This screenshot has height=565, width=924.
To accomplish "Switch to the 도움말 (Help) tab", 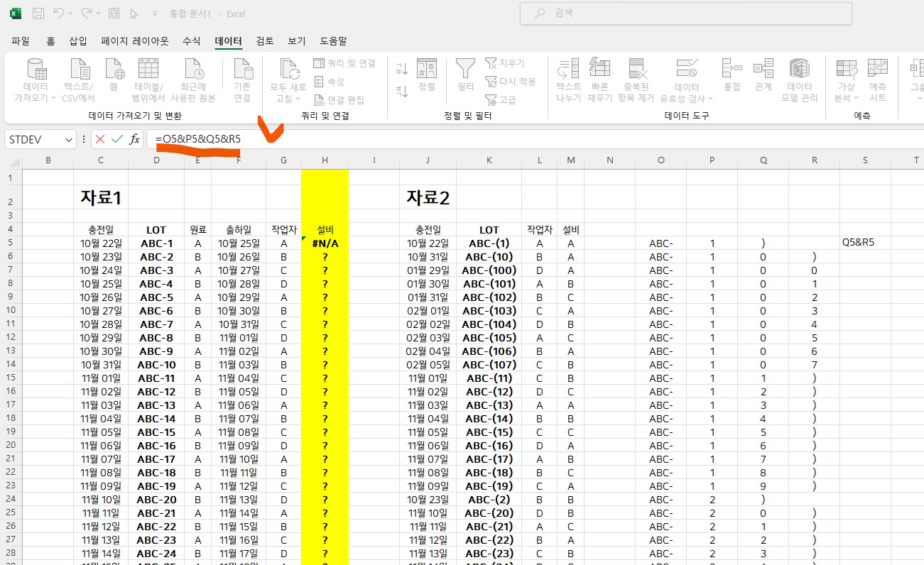I will tap(333, 41).
